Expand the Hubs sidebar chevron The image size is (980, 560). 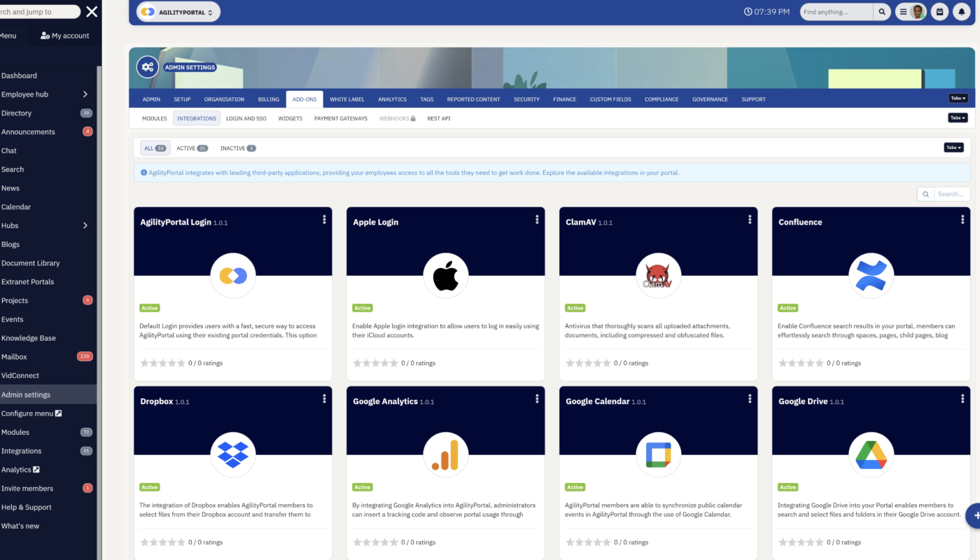(x=85, y=225)
